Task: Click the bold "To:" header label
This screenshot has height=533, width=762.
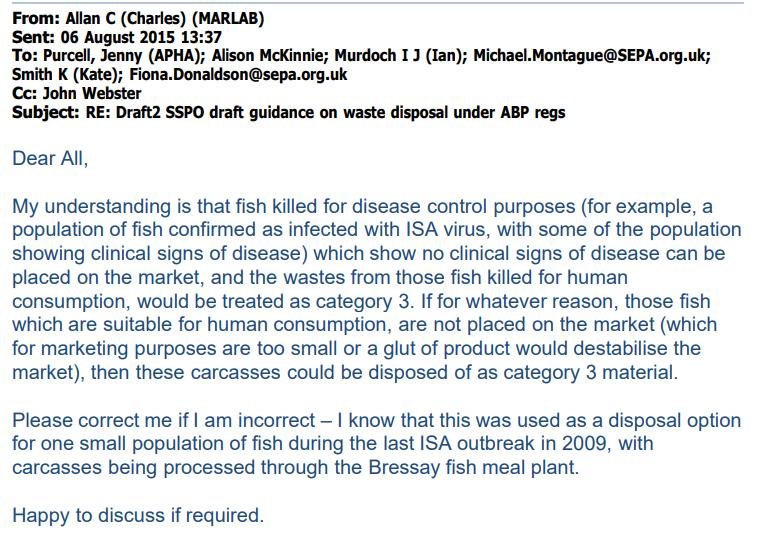Action: pos(23,56)
